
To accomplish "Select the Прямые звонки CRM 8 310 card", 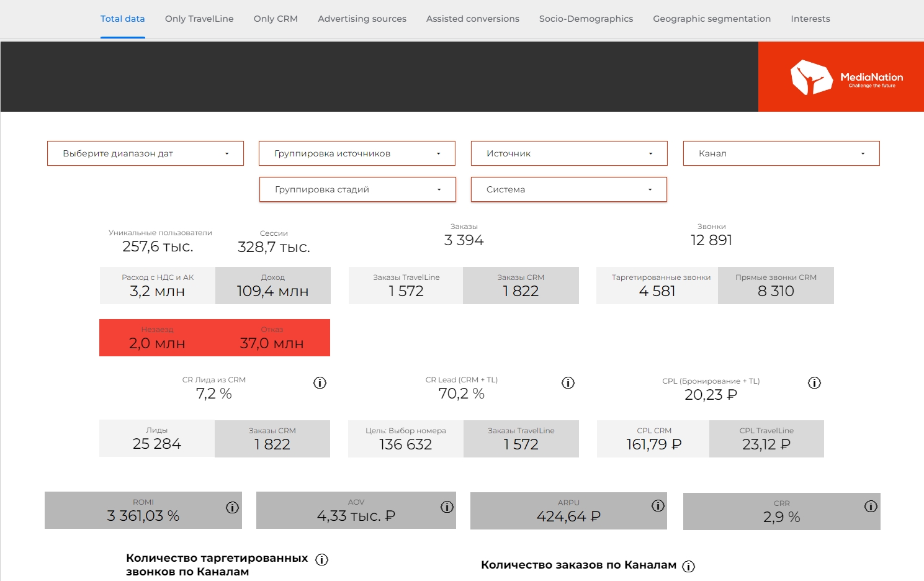I will [x=776, y=286].
